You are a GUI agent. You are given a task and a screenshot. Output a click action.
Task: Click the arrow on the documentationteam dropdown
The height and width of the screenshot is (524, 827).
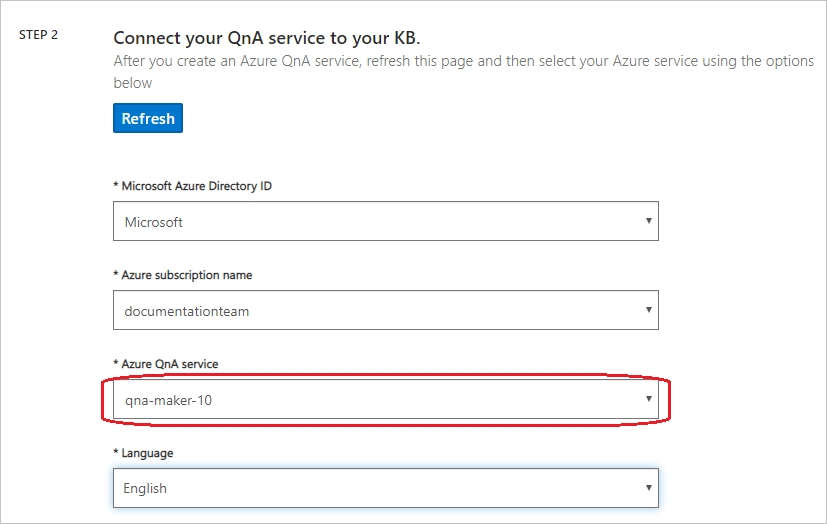click(649, 309)
